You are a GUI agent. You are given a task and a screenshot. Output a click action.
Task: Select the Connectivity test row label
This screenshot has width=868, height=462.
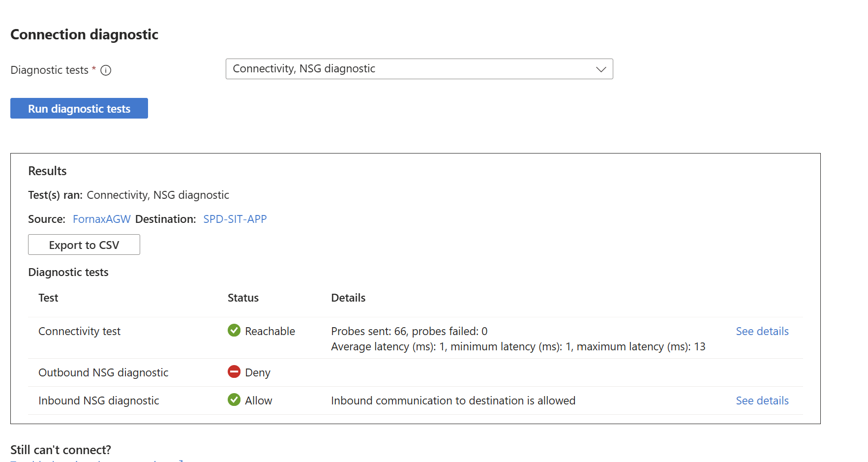tap(79, 331)
